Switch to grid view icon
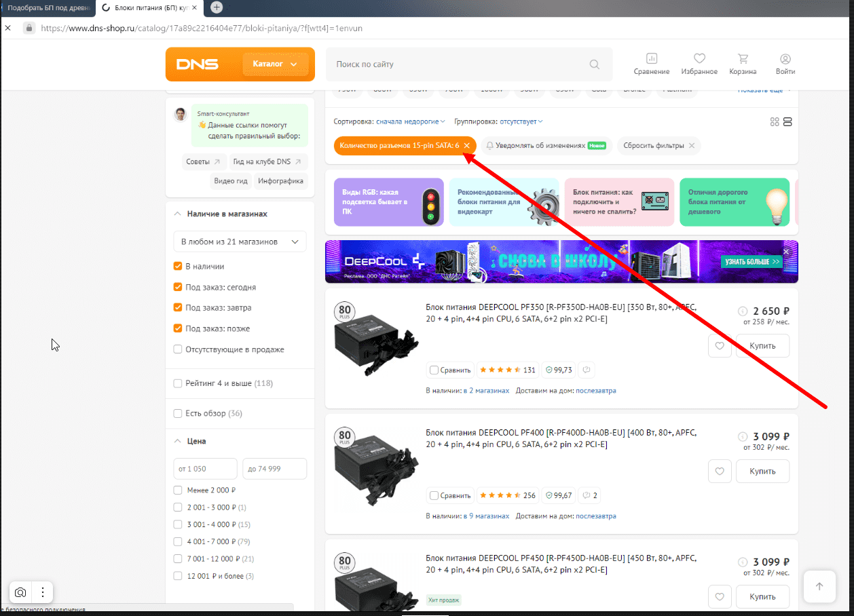Viewport: 854px width, 616px height. click(775, 122)
